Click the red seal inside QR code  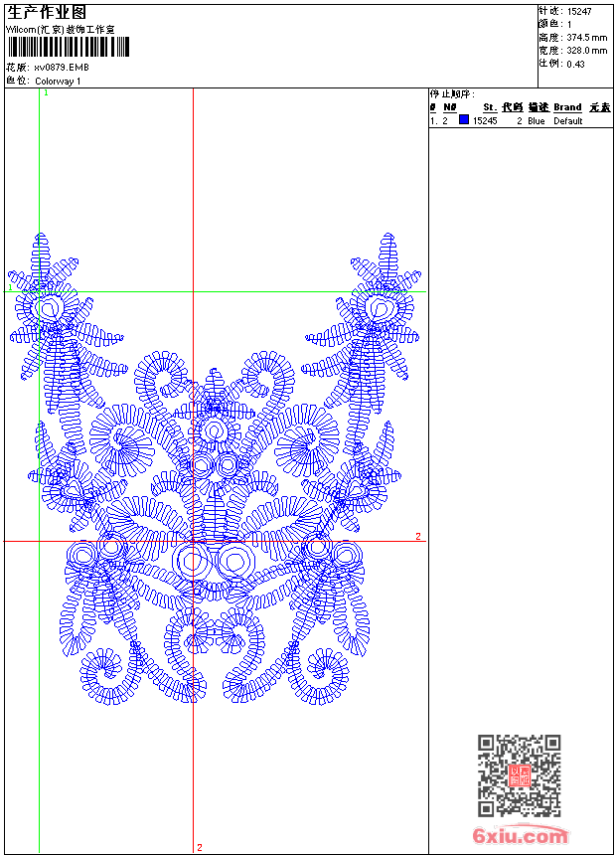(x=519, y=776)
